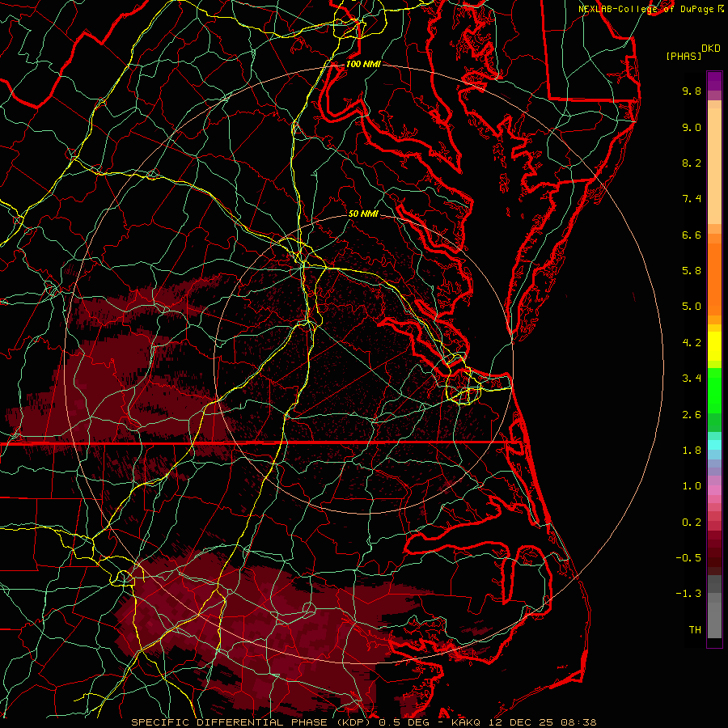The width and height of the screenshot is (728, 728).
Task: Select the 1.8 scale value
Action: 692,451
